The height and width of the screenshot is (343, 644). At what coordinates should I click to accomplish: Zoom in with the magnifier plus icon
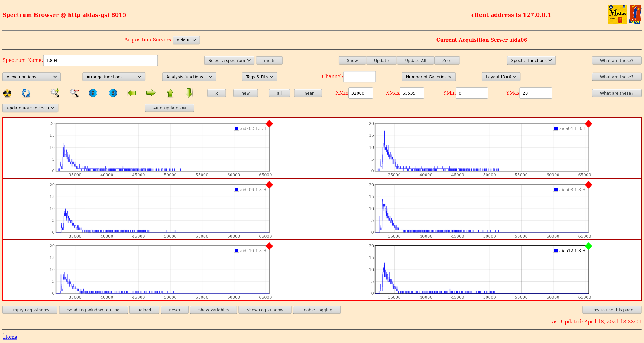click(55, 93)
